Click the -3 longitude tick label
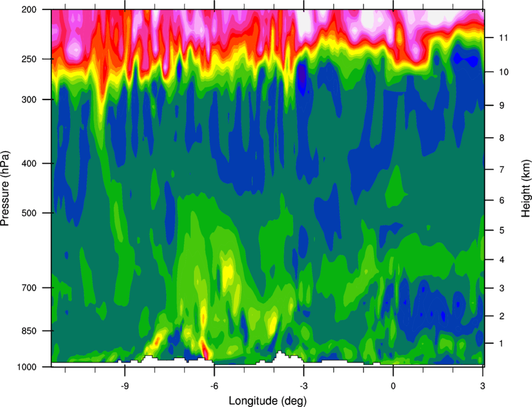This screenshot has width=532, height=407. point(304,386)
